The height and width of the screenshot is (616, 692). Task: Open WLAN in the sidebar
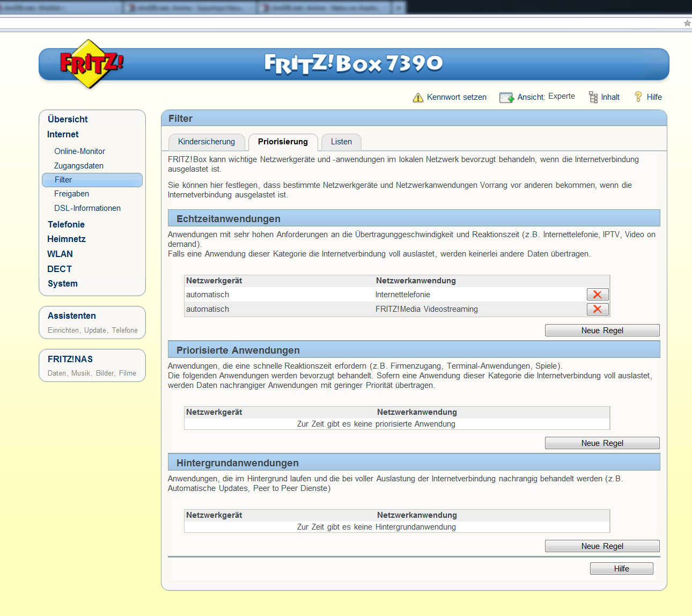(x=60, y=254)
